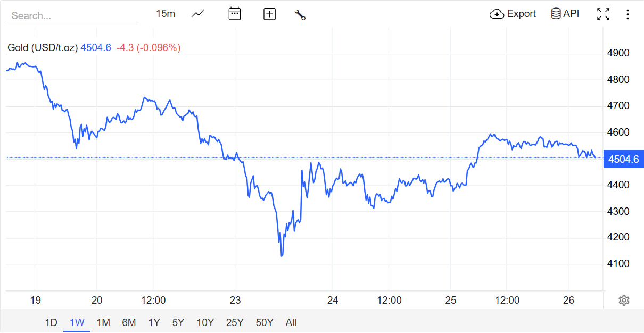Open the calendar date range picker
Image resolution: width=644 pixels, height=333 pixels.
(x=235, y=14)
